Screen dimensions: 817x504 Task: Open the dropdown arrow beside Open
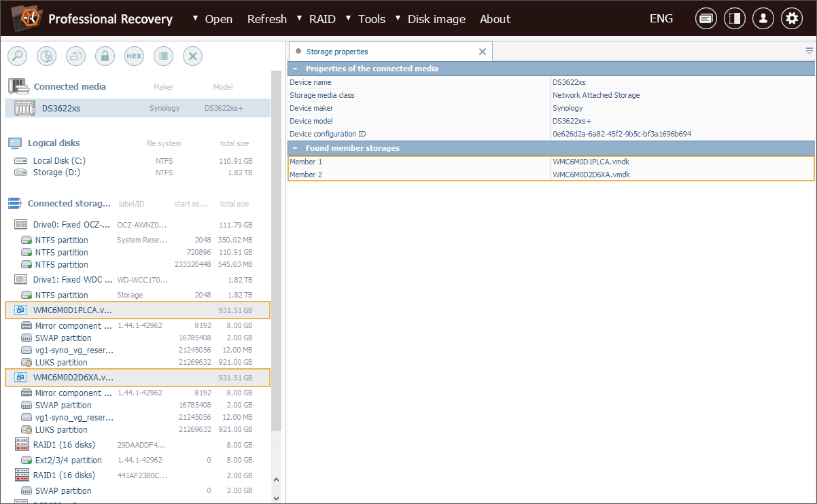point(196,17)
